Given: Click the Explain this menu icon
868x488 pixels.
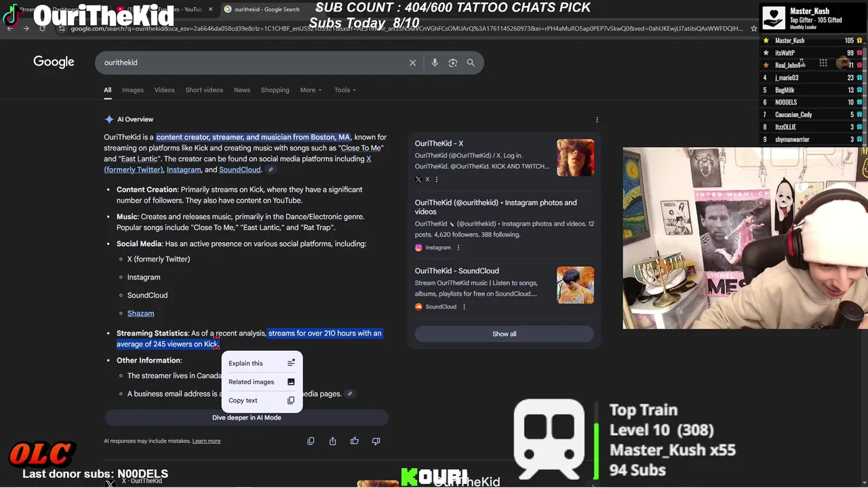Looking at the screenshot, I should 291,363.
